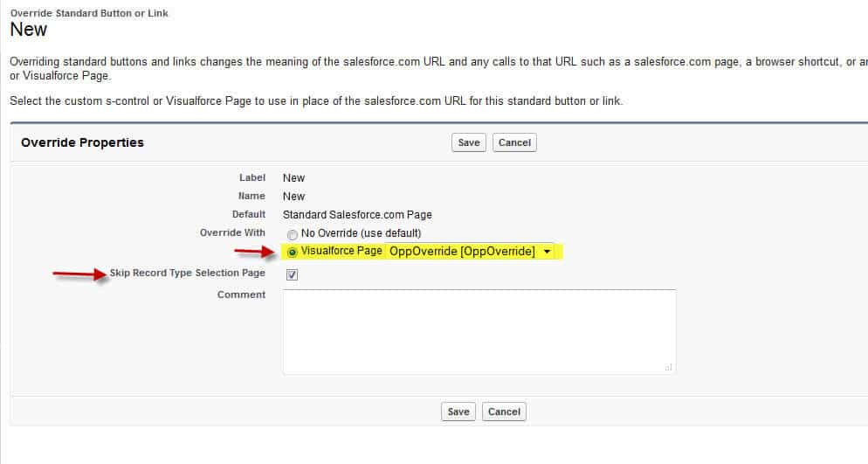Click the red arrow beside Skip Record Type
Image resolution: width=868 pixels, height=464 pixels.
pyautogui.click(x=79, y=274)
